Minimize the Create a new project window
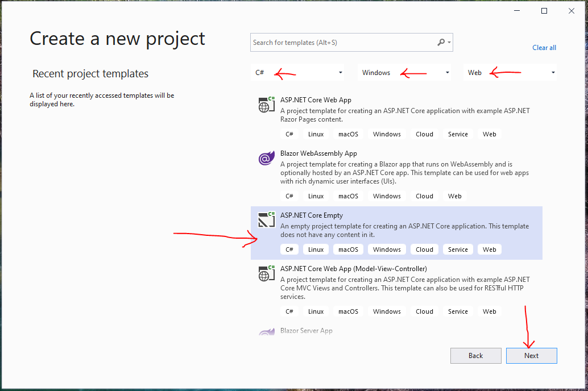588x391 pixels. pos(517,11)
